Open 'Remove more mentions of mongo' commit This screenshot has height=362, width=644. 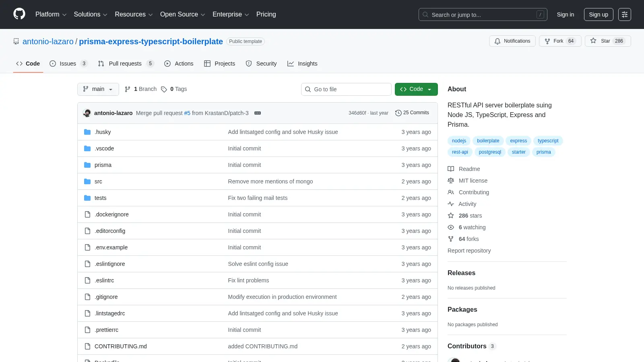click(x=270, y=181)
